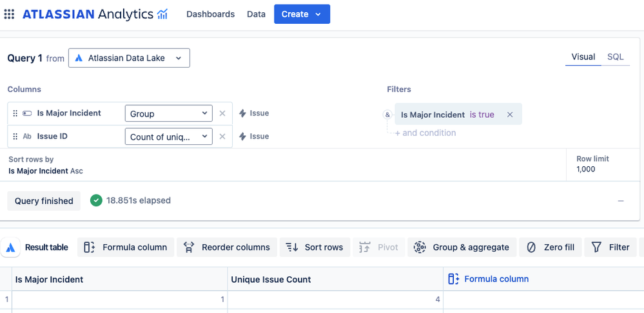Click the Atlassian Analytics logo

(95, 14)
